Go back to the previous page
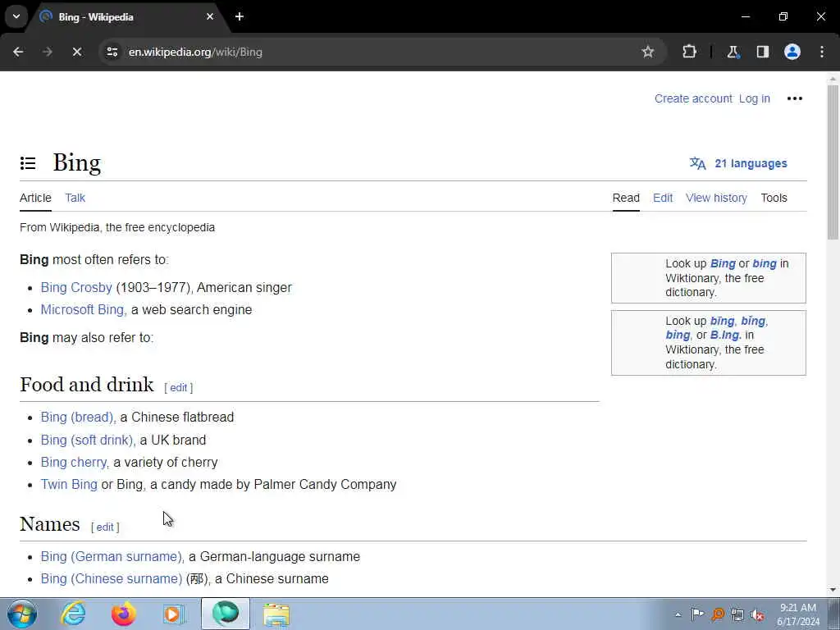Screen dimensions: 840x630 (18, 52)
